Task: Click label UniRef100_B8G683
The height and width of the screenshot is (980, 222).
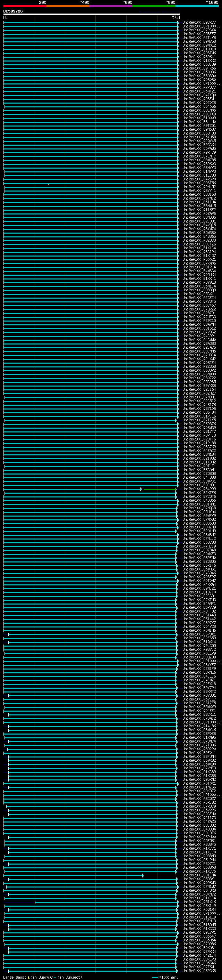Action: point(199,524)
